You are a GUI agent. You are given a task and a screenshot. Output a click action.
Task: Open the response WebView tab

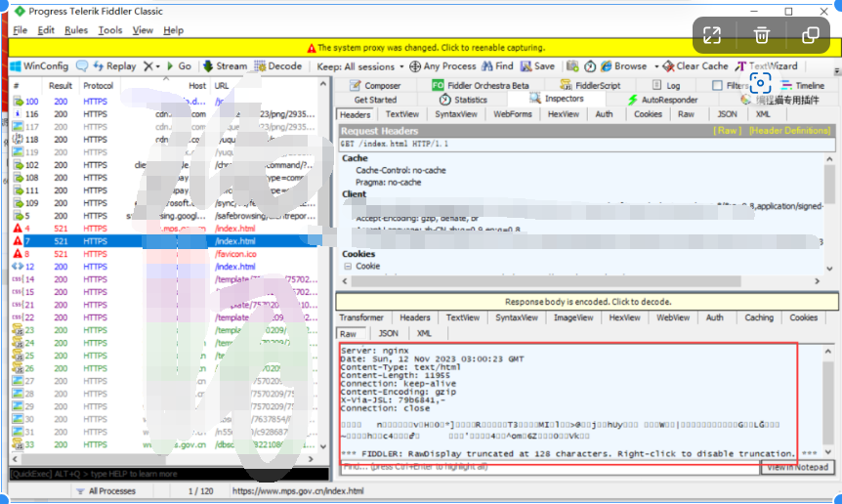pos(673,317)
